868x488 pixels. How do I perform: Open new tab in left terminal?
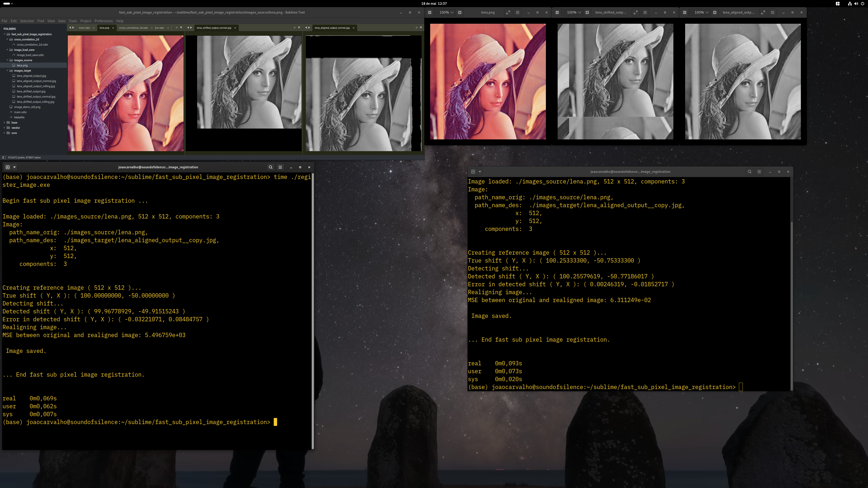7,167
